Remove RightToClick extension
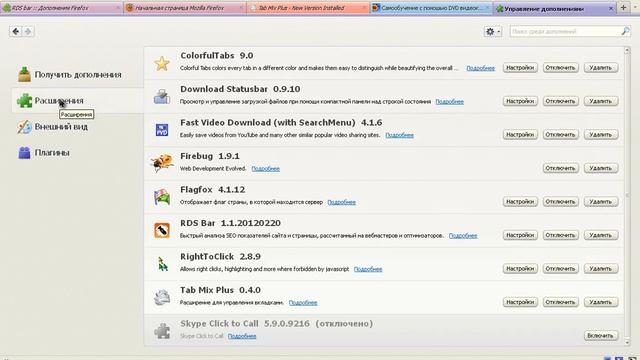Screen dimensions: 640x360 [601, 268]
